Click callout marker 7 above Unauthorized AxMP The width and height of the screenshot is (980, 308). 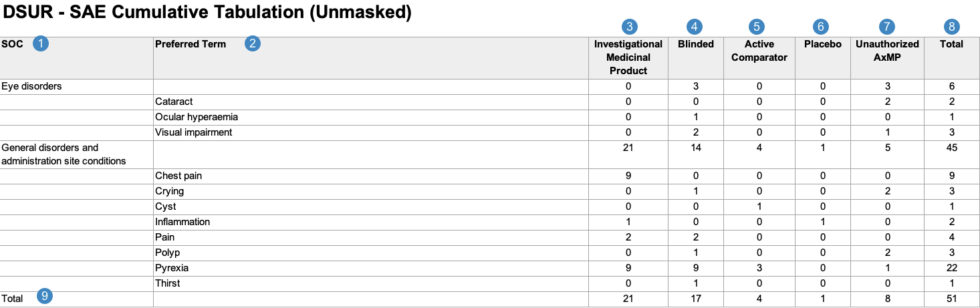point(887,27)
